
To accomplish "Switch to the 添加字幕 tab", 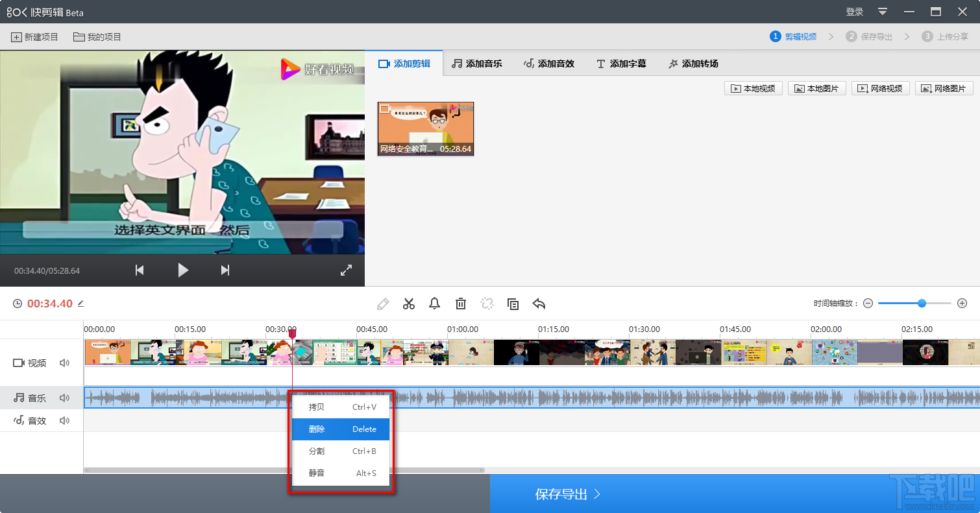I will [621, 64].
